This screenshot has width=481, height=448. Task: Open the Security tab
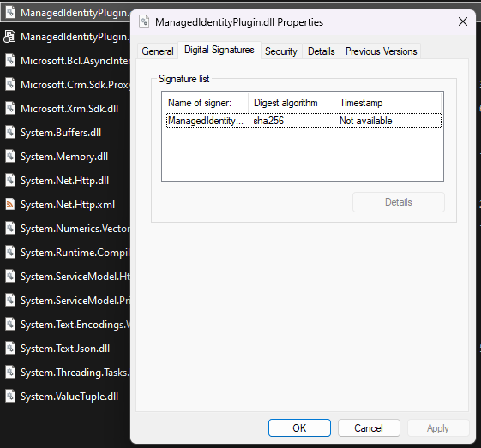(281, 51)
